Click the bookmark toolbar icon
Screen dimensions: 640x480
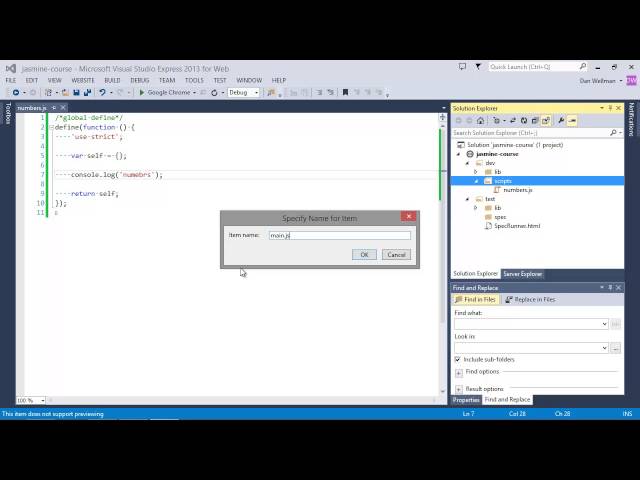(345, 93)
